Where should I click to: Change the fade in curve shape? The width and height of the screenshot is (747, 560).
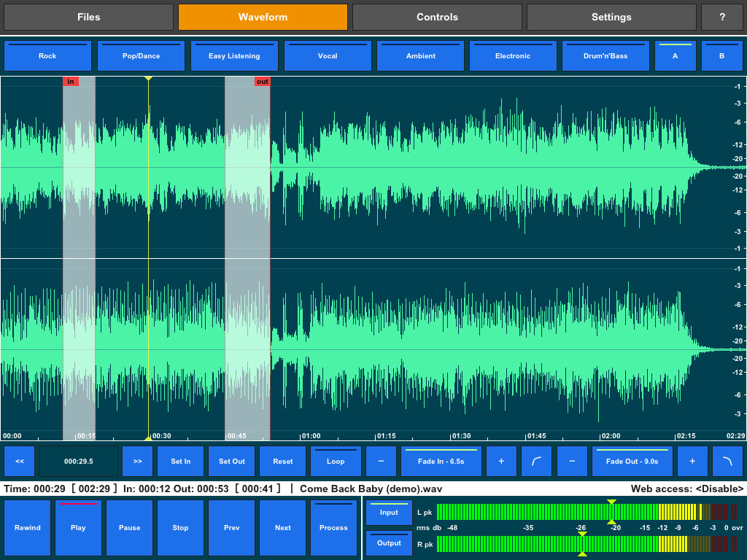(x=537, y=461)
